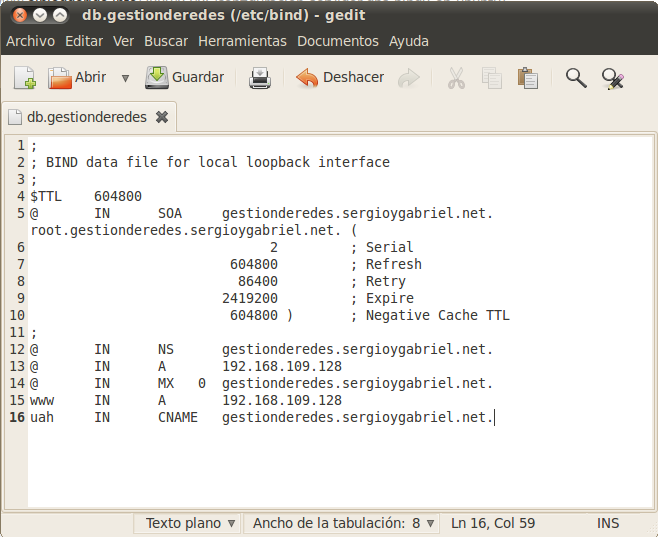
Task: Open the Ayuda menu
Action: 409,41
